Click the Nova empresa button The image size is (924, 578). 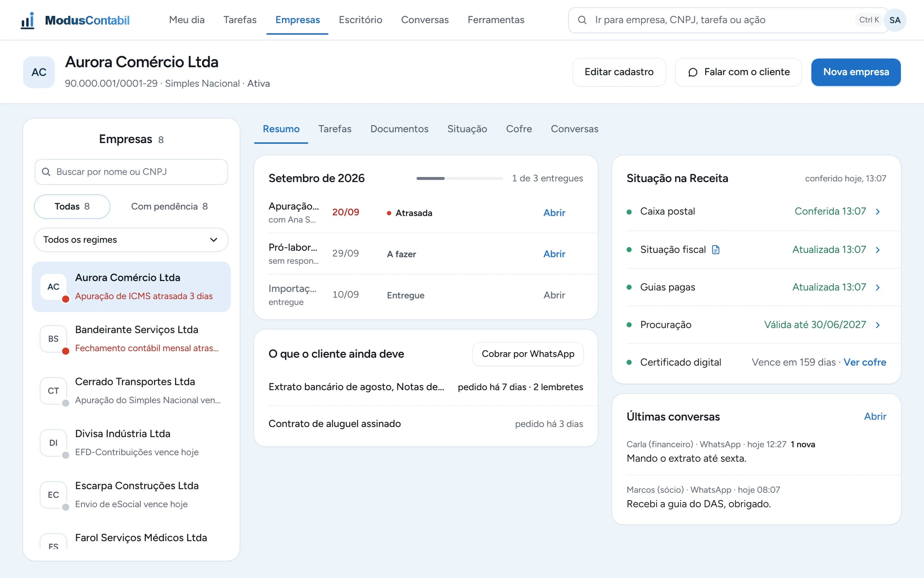pyautogui.click(x=856, y=72)
